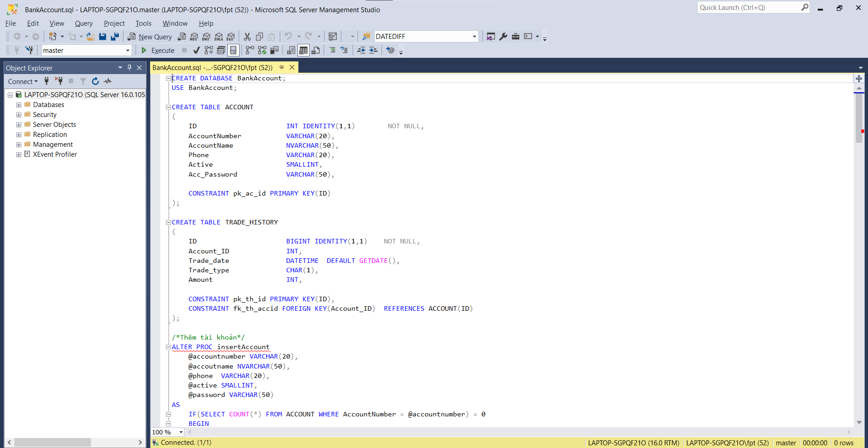This screenshot has height=448, width=868.
Task: Disconnect from the server
Action: [x=59, y=81]
